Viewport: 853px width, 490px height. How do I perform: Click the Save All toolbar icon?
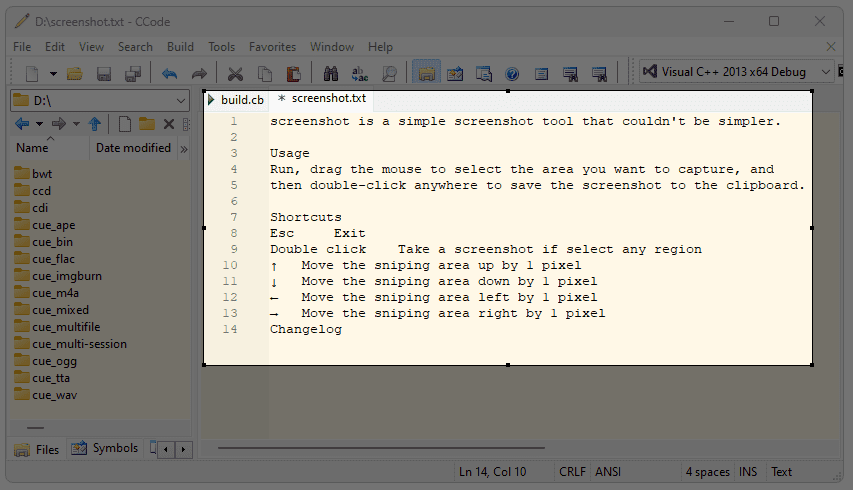tap(133, 73)
